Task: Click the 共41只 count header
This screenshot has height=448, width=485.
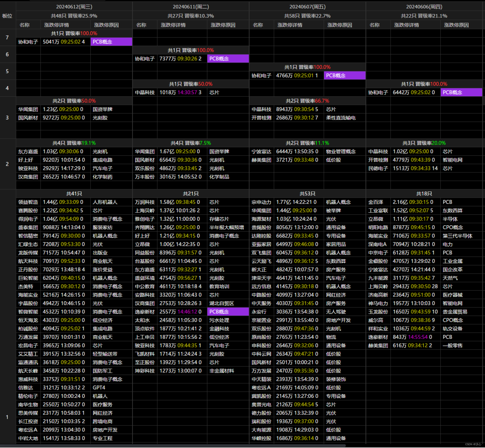Action: (x=74, y=194)
